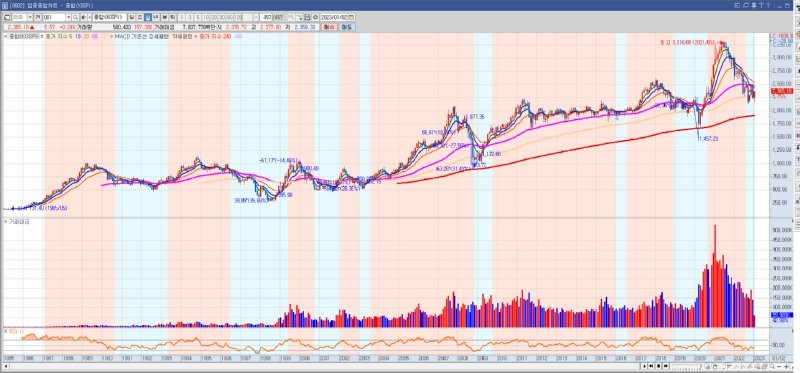
Task: Open the calendar picker beside the date
Action: pyautogui.click(x=351, y=17)
